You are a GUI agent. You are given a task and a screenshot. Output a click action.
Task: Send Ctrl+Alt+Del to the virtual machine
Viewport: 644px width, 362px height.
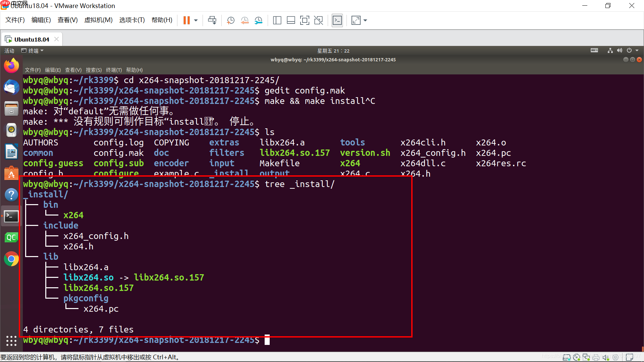tap(212, 20)
